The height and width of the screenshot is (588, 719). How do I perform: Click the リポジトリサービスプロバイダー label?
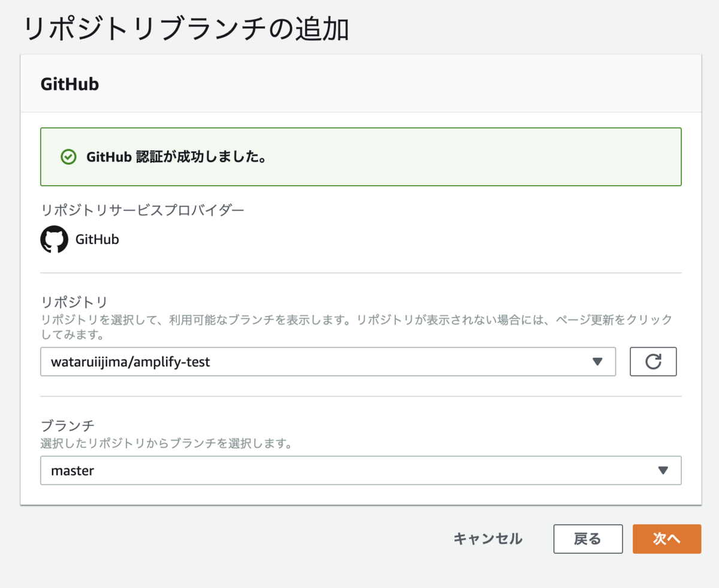click(x=142, y=210)
